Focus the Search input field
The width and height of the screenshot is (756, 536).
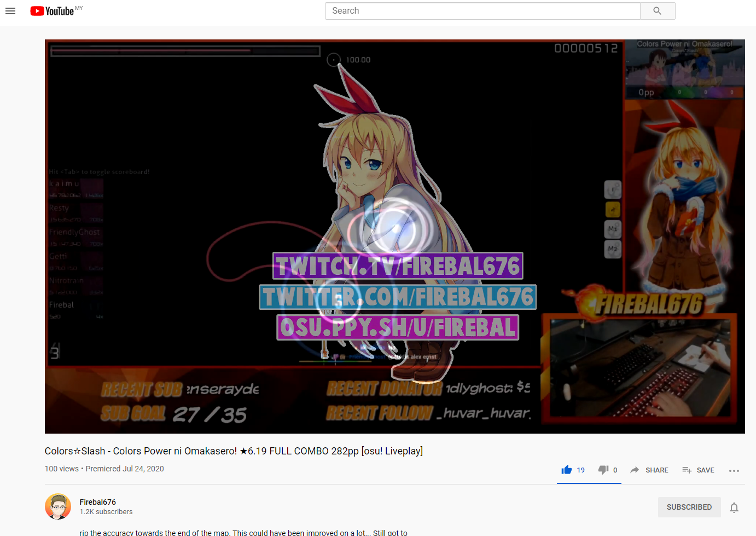(x=482, y=11)
